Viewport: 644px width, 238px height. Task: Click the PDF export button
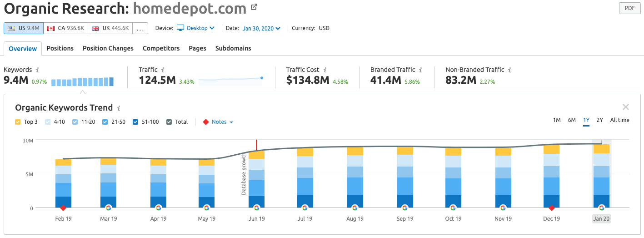629,8
